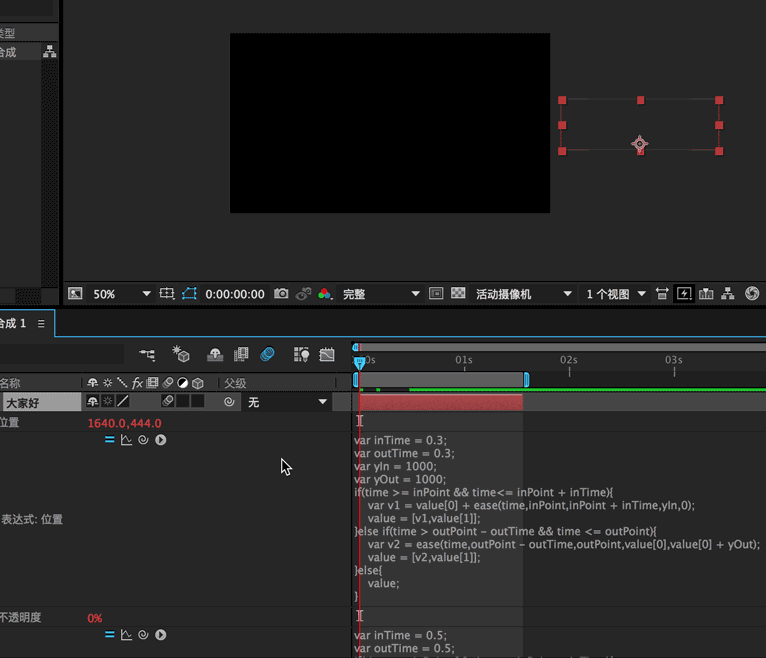Click the 位置 expression pick whip
Screen dimensions: 766x658
(143, 440)
